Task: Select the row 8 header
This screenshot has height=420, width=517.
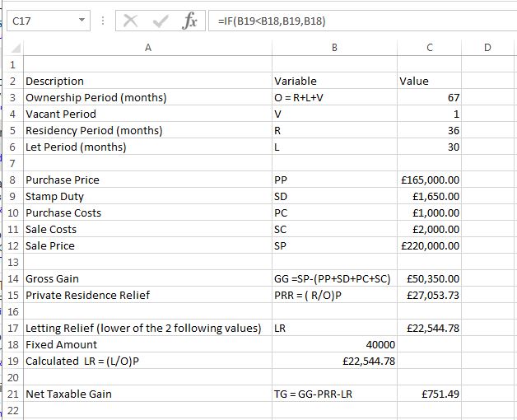Action: (13, 180)
